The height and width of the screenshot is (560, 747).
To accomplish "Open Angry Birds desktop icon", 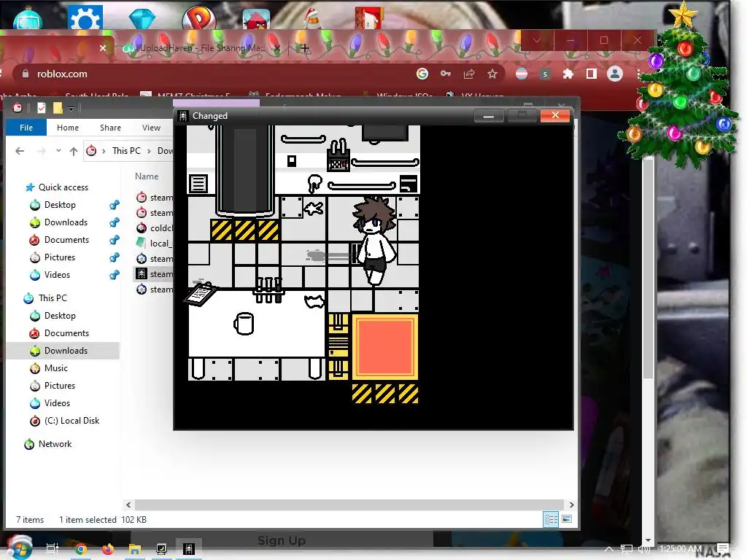I will pos(256,20).
